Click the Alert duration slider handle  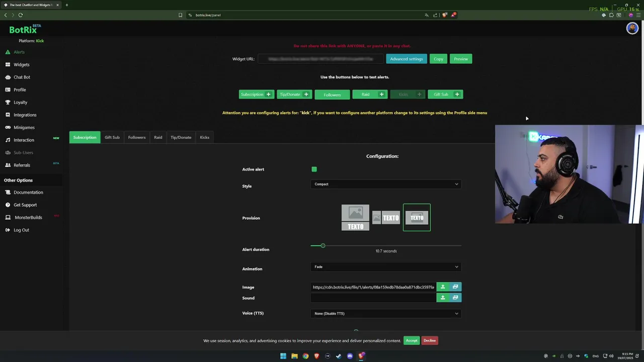(323, 246)
